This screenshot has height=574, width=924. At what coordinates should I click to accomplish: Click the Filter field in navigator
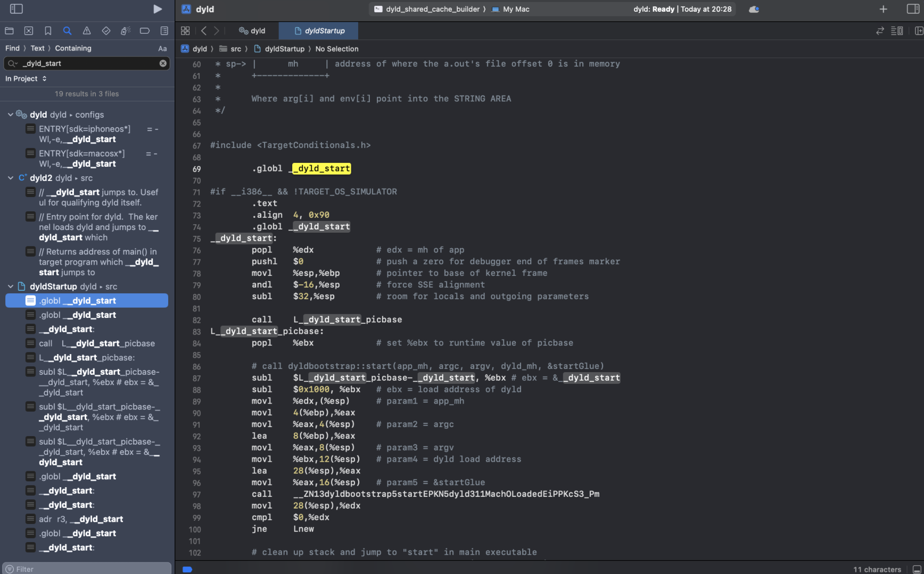[x=87, y=568]
